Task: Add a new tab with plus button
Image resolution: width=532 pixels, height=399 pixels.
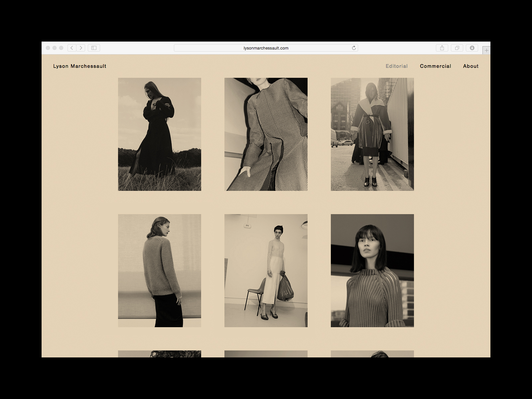Action: [486, 50]
